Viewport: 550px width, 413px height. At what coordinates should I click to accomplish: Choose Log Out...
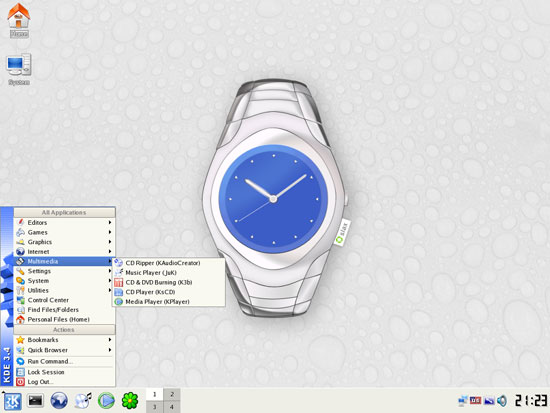[x=65, y=382]
